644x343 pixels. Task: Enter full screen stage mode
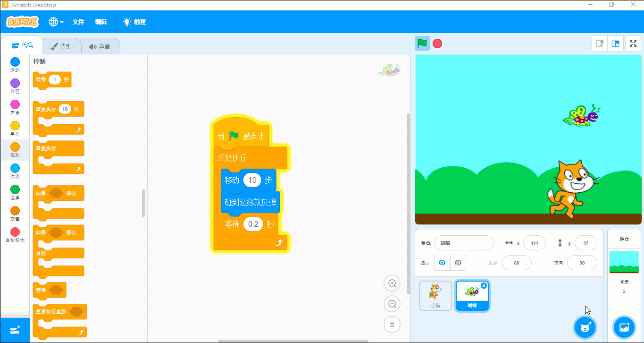point(633,43)
